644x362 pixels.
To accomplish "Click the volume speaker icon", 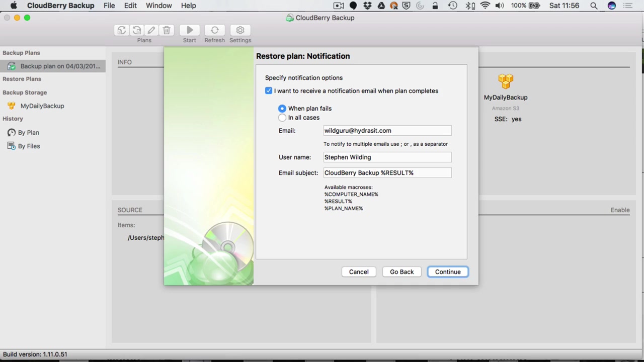I will point(500,6).
